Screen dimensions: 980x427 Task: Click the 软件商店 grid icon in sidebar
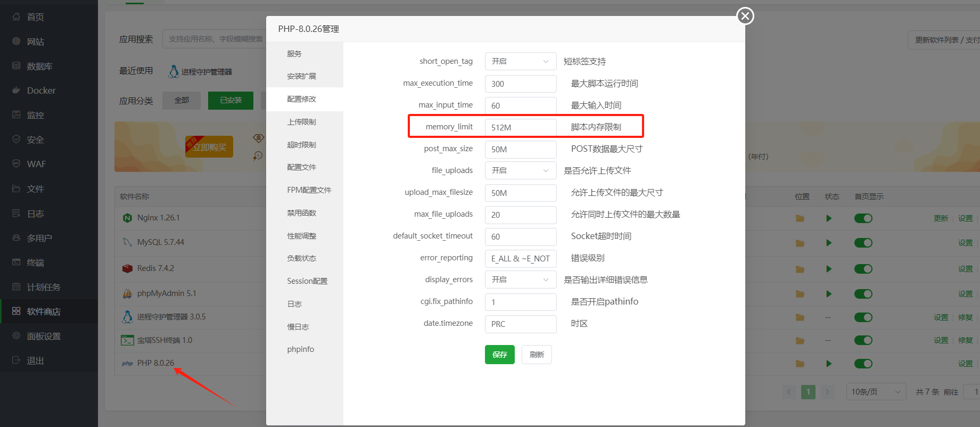coord(17,311)
